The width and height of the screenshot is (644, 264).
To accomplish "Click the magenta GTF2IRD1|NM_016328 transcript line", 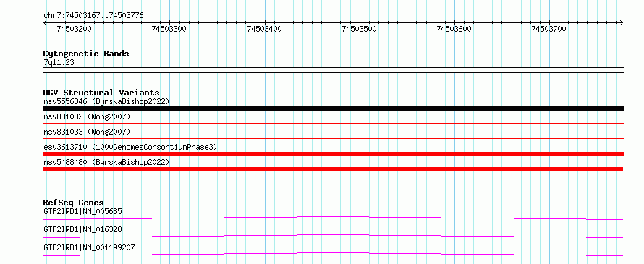I will tap(333, 236).
